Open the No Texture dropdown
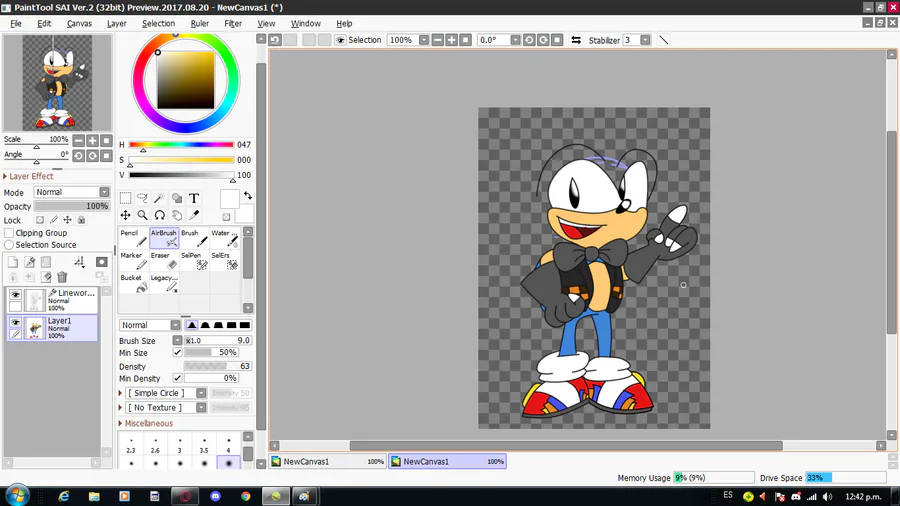This screenshot has width=900, height=506. pyautogui.click(x=201, y=407)
